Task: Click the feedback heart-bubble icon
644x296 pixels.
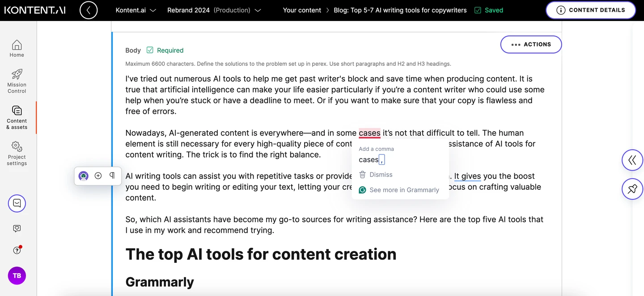Action: 17,228
